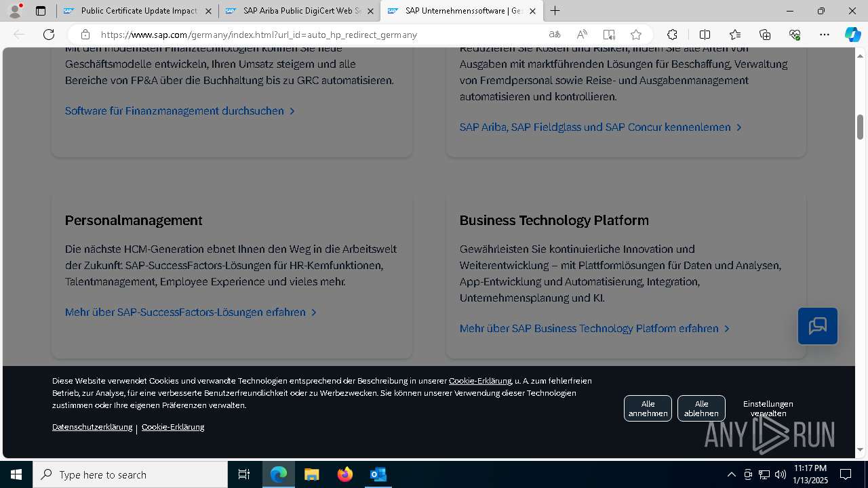Switch to SAP Ariba Public DigiCert tab
This screenshot has width=868, height=488.
[x=299, y=11]
